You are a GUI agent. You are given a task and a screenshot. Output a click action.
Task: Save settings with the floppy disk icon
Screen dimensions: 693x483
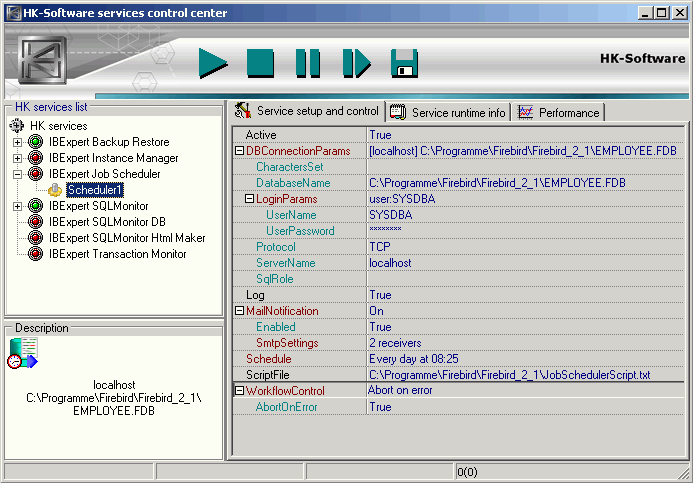click(x=404, y=63)
